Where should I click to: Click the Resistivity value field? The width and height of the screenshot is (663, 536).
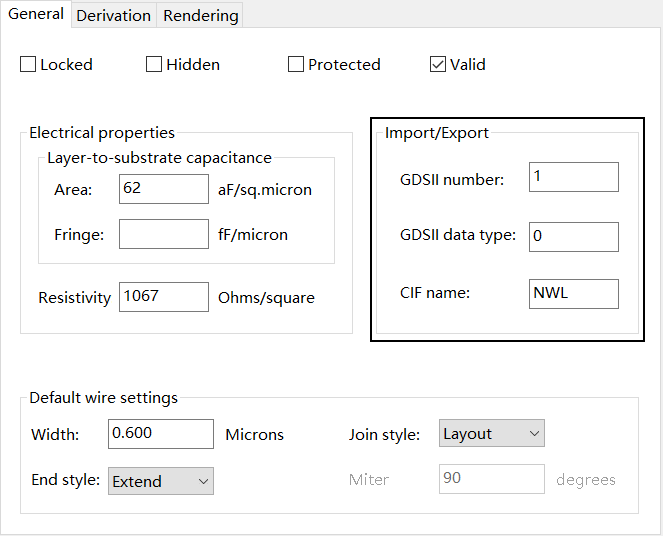coord(163,297)
